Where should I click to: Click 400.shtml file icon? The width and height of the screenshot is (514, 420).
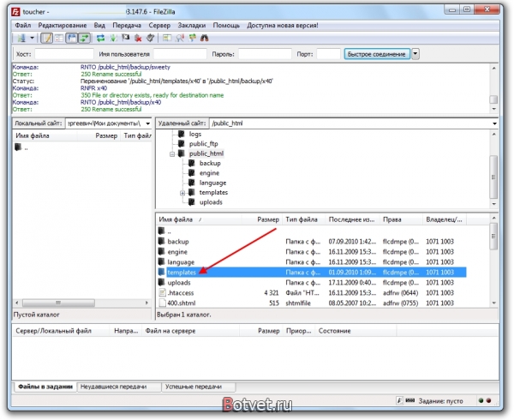click(162, 303)
